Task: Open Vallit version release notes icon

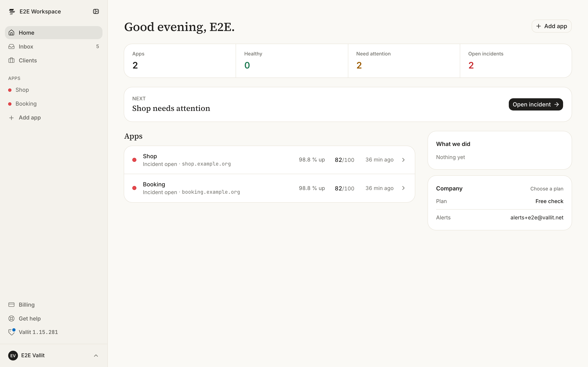Action: click(x=11, y=332)
